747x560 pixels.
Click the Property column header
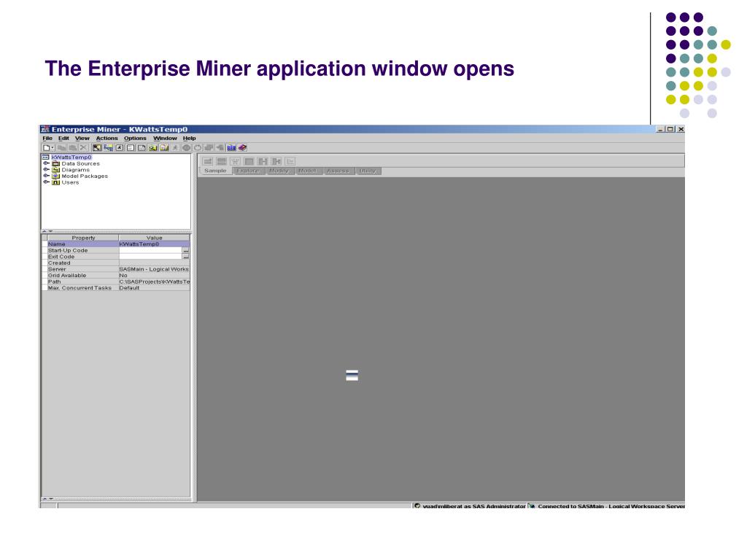(83, 237)
